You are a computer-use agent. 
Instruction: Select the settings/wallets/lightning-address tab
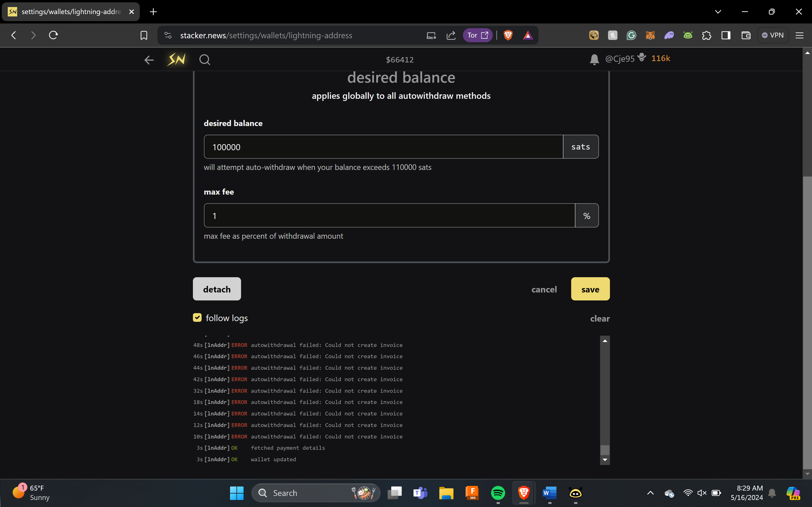point(71,12)
